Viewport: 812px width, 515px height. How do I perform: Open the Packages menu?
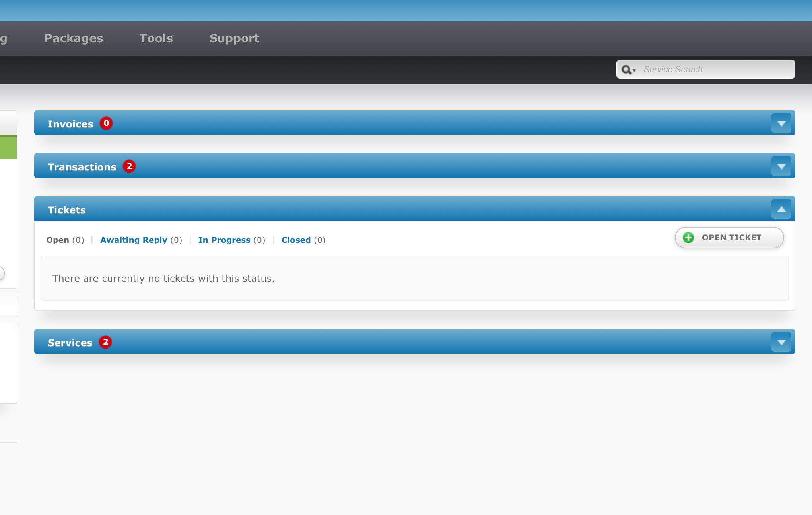(x=74, y=38)
